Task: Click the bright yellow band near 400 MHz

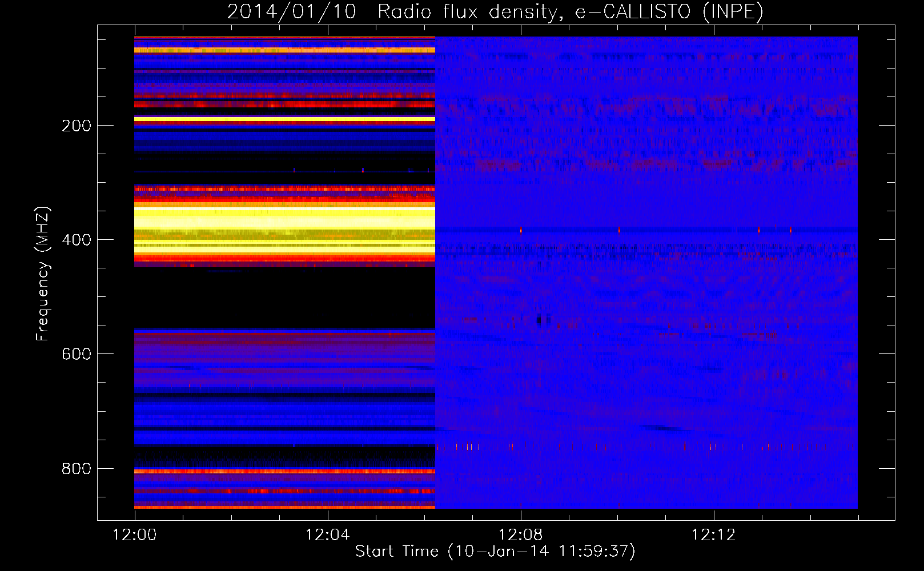Action: coord(284,228)
